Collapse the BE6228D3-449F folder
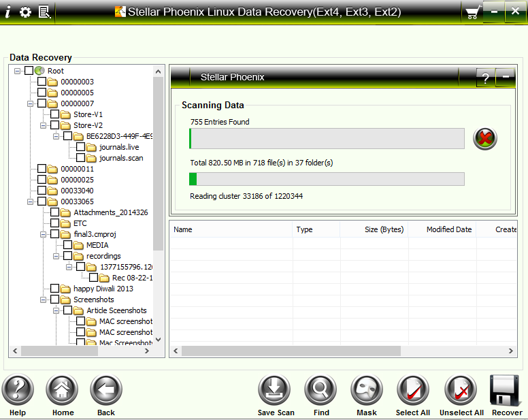The image size is (528, 420). 56,136
